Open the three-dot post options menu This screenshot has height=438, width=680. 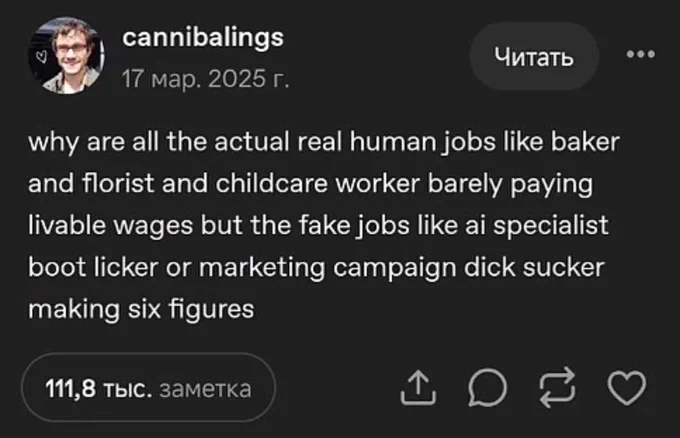(x=639, y=54)
